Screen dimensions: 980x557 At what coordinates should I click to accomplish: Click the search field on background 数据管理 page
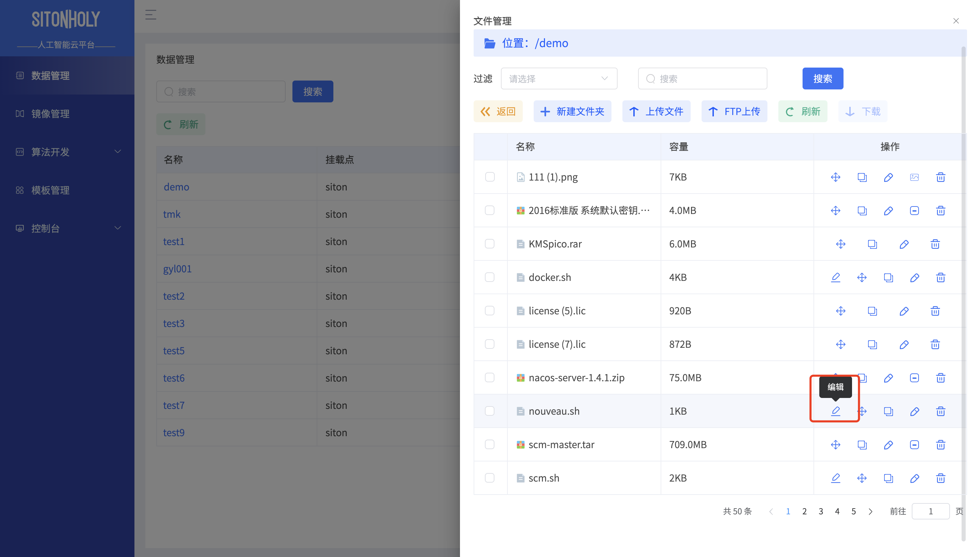pos(221,91)
